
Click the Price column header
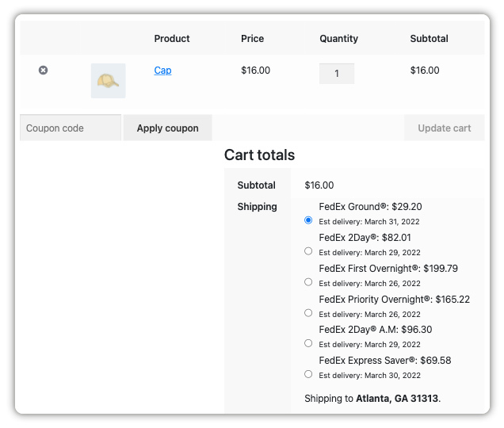[x=252, y=39]
